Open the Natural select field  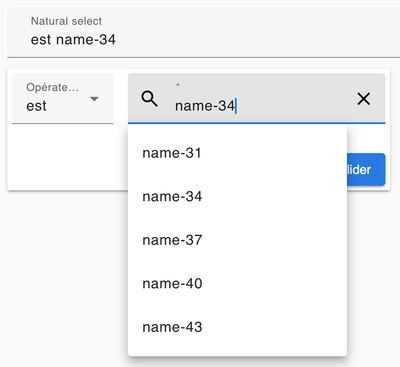click(x=203, y=32)
